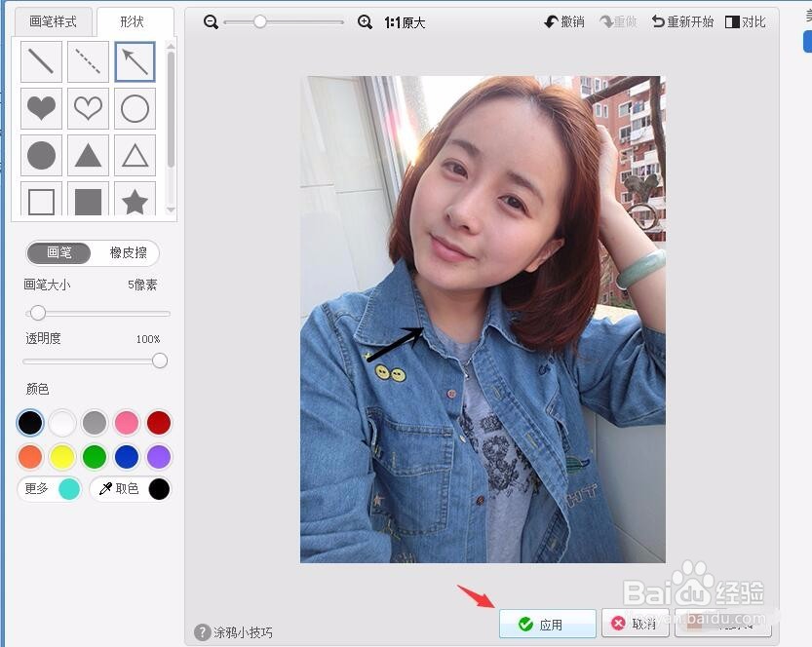The width and height of the screenshot is (812, 647).
Task: Pick the blue color swatch
Action: (x=127, y=457)
